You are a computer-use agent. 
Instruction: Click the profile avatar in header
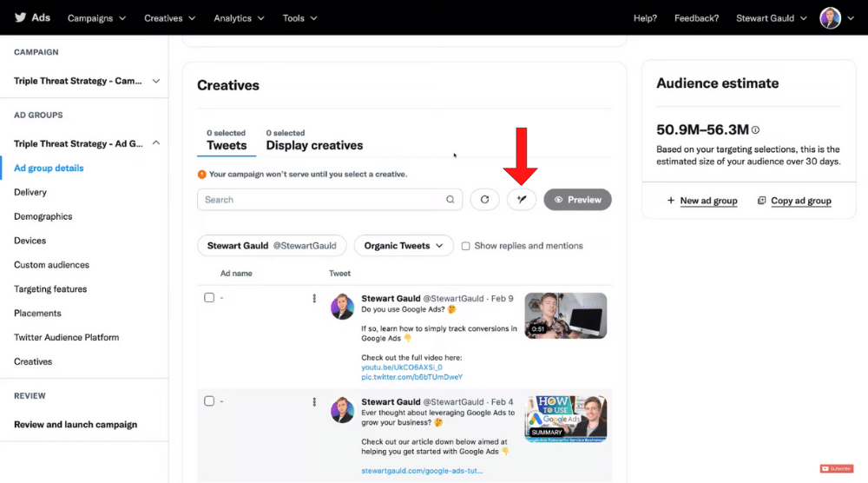(830, 18)
